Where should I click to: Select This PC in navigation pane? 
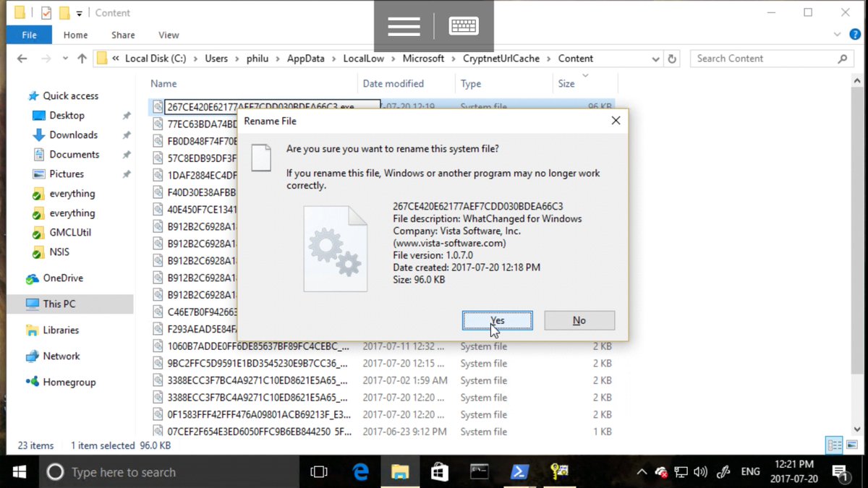click(x=59, y=304)
